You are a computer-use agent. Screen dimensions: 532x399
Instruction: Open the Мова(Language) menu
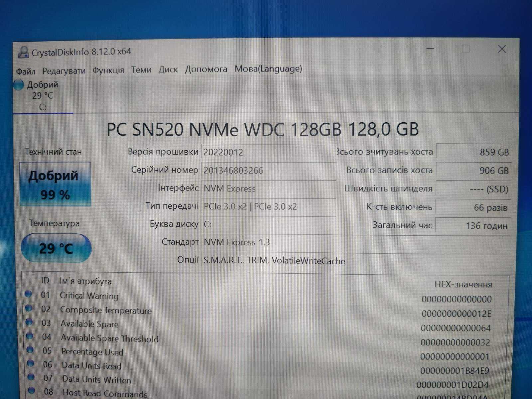[268, 69]
